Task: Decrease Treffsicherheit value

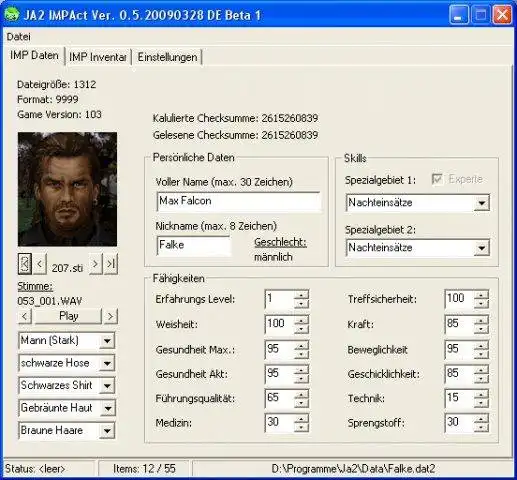Action: [481, 304]
